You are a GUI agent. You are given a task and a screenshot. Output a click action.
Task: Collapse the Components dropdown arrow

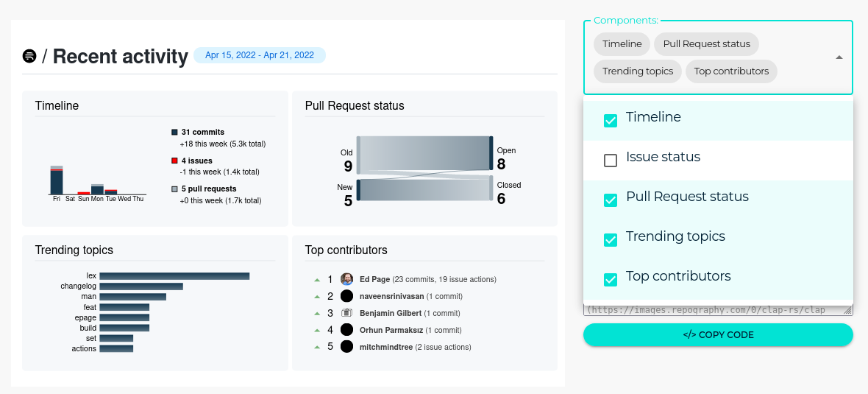click(x=839, y=57)
